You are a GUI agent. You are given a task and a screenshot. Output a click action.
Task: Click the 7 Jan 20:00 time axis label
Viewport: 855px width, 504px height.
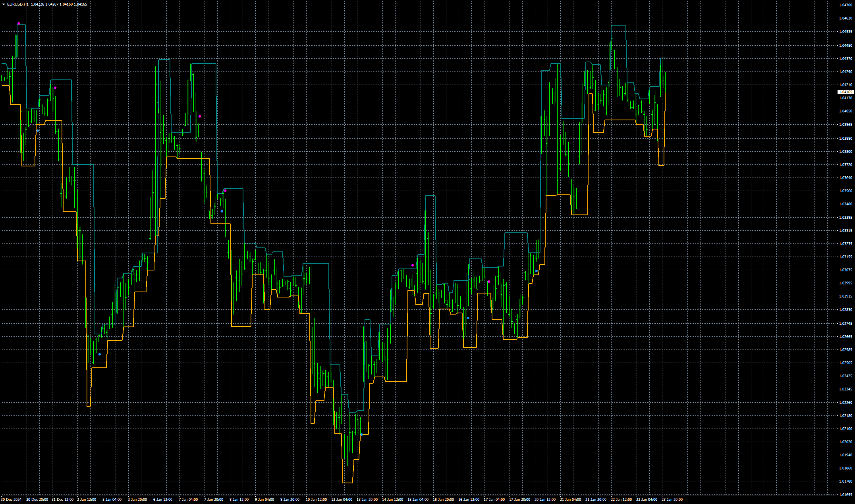(x=214, y=500)
